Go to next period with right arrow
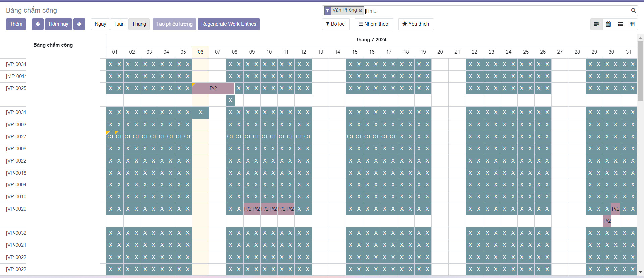 tap(79, 24)
